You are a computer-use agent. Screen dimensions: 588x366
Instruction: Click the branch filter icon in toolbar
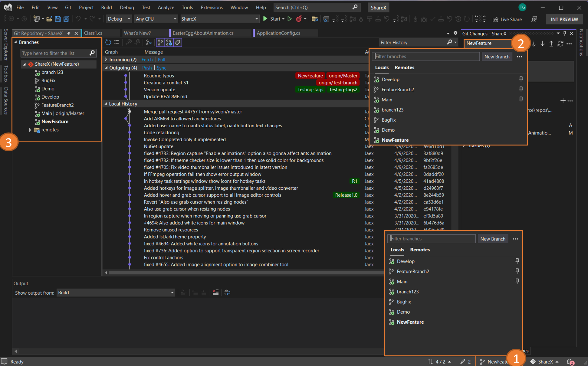click(160, 42)
